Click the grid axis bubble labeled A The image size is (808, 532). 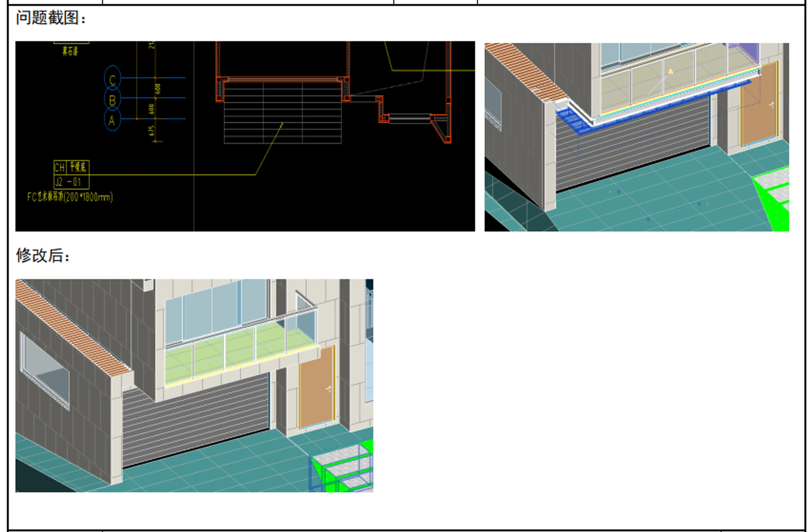[112, 120]
